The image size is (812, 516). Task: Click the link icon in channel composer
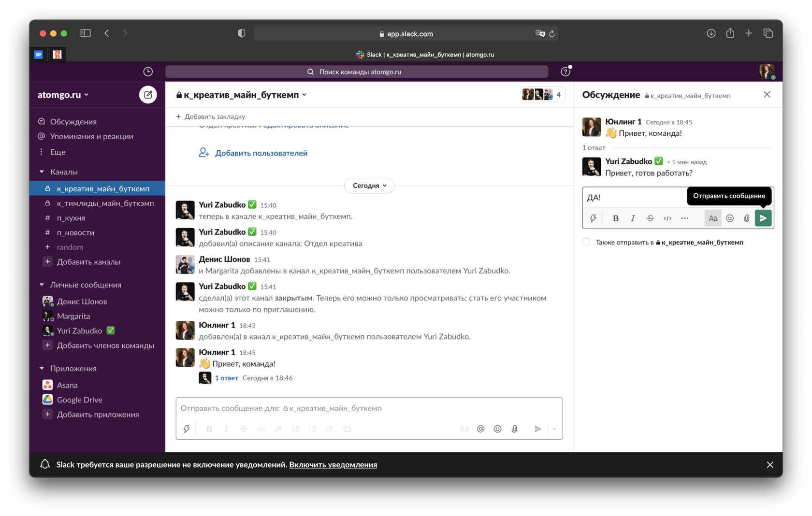278,429
